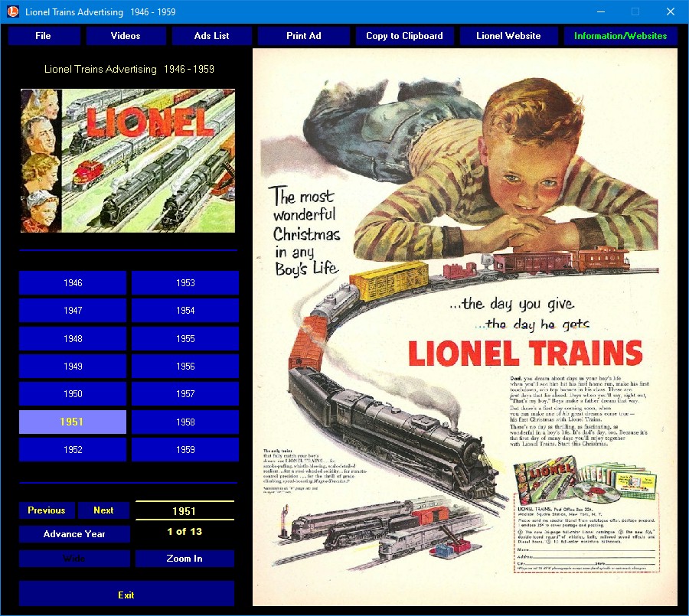689x616 pixels.
Task: Open the Videos menu
Action: 126,36
